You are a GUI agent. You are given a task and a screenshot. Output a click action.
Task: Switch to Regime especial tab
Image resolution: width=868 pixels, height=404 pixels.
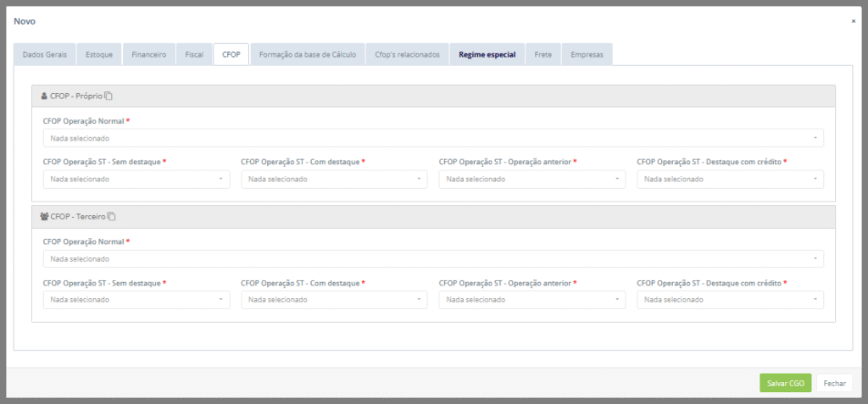(x=487, y=54)
